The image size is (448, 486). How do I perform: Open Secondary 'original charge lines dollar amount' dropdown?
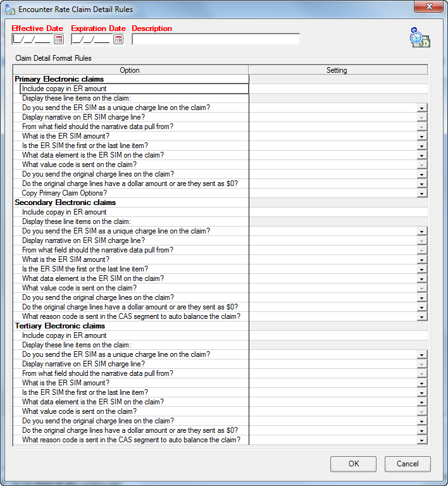point(421,307)
